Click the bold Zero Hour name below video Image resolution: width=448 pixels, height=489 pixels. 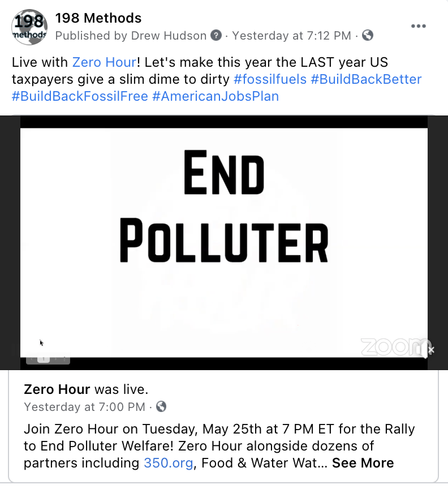(x=57, y=389)
